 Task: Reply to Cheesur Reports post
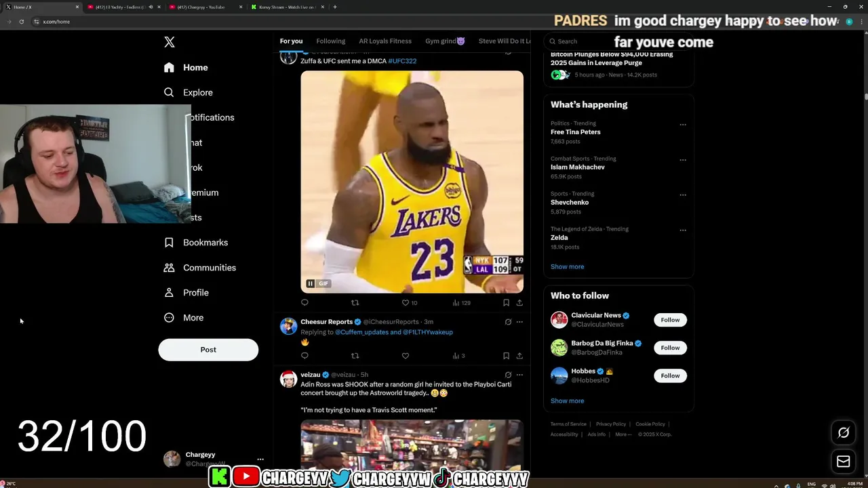coord(304,356)
